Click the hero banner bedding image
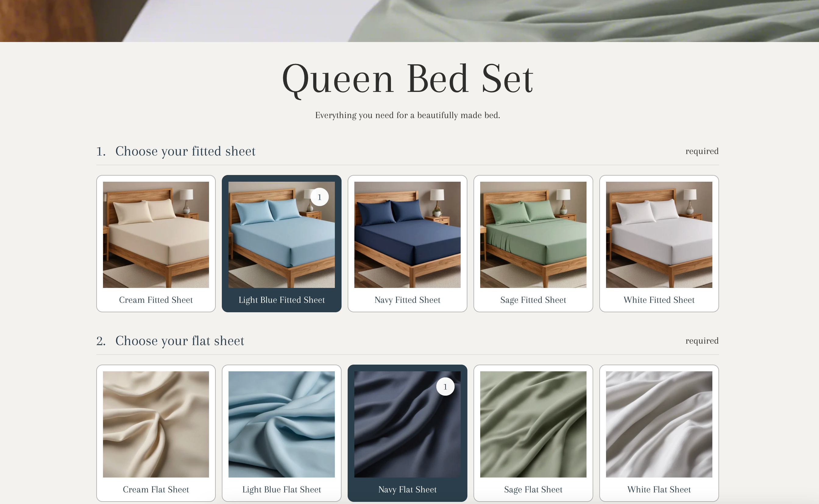Screen dimensions: 819x504 click(x=409, y=21)
